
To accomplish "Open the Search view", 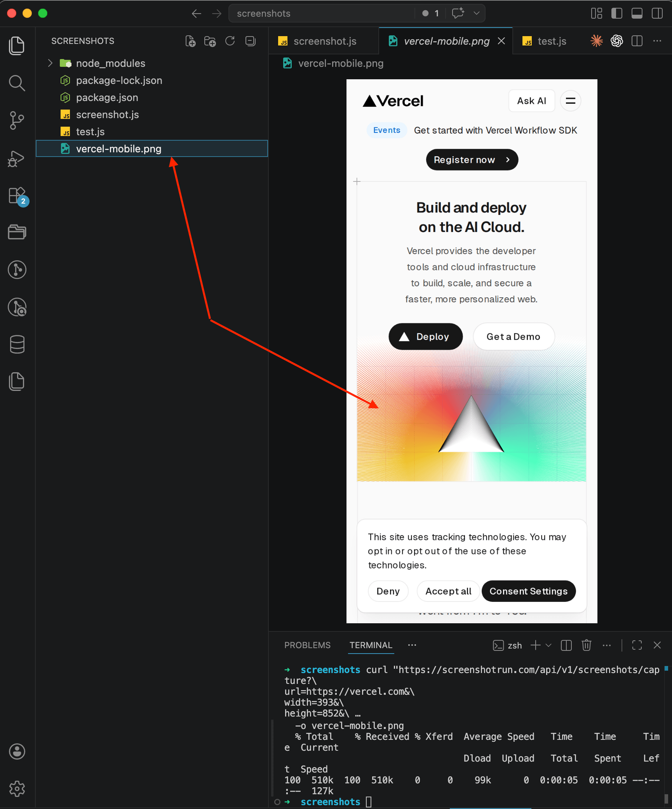I will [17, 83].
